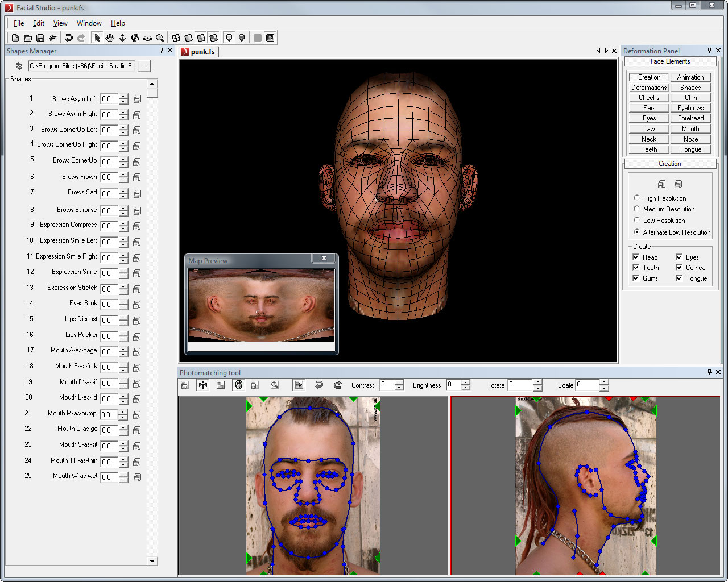Click the Save file icon

point(40,38)
